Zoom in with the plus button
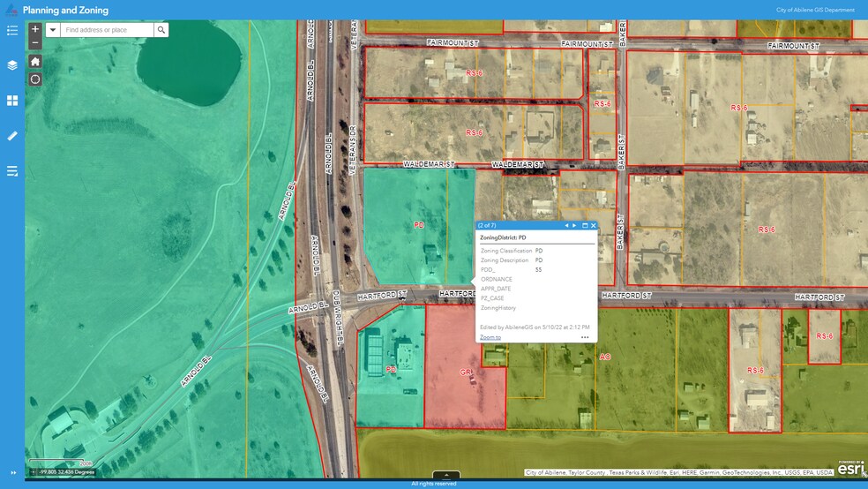Viewport: 868px width, 489px height. 35,29
